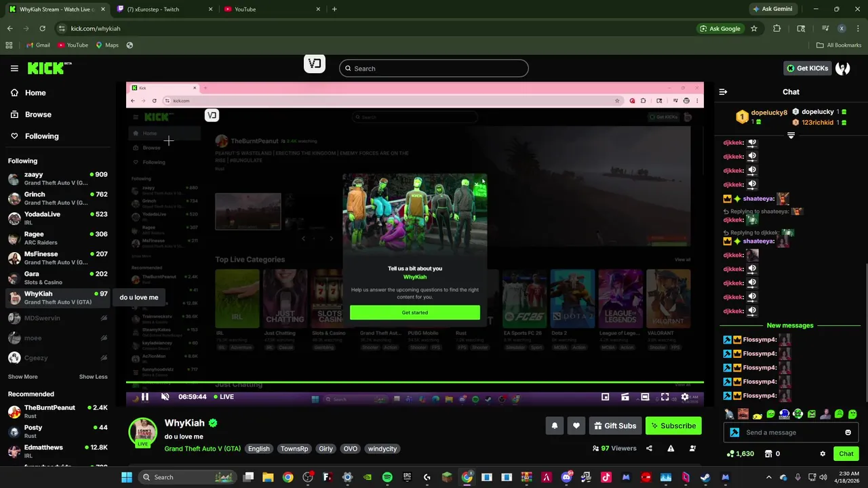Focus the Kick search box
The image size is (868, 488).
click(x=433, y=68)
